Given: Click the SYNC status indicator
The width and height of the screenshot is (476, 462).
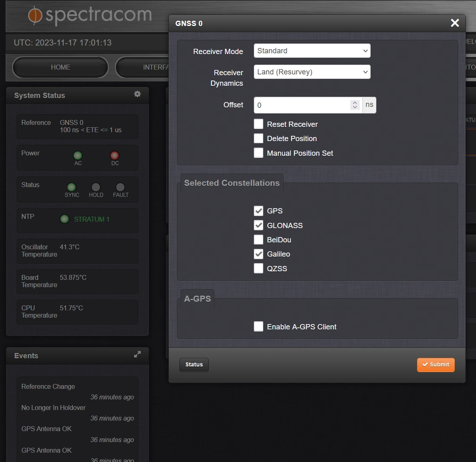Looking at the screenshot, I should tap(71, 187).
